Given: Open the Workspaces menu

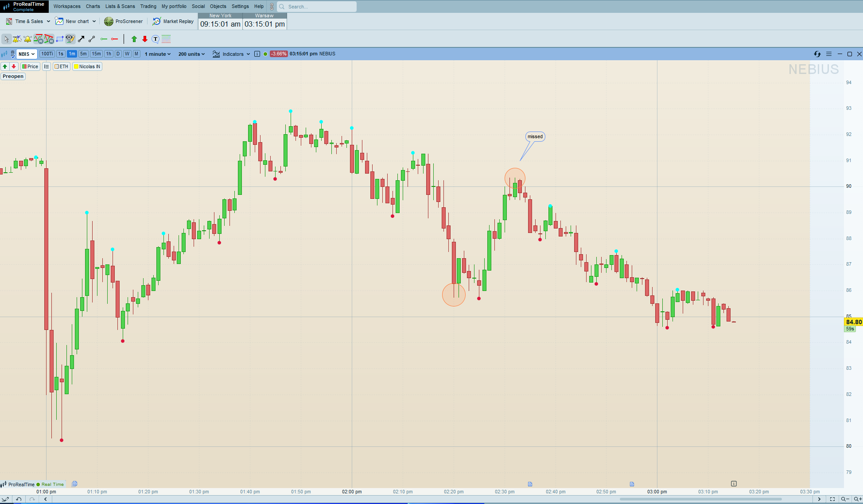Looking at the screenshot, I should coord(67,6).
